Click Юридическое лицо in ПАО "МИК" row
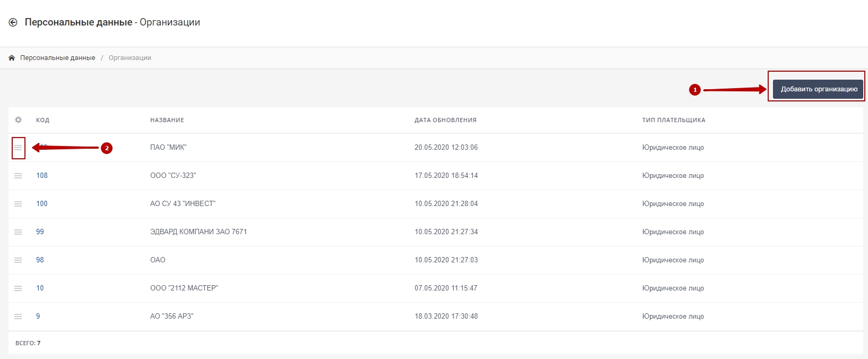The height and width of the screenshot is (359, 868). click(673, 148)
